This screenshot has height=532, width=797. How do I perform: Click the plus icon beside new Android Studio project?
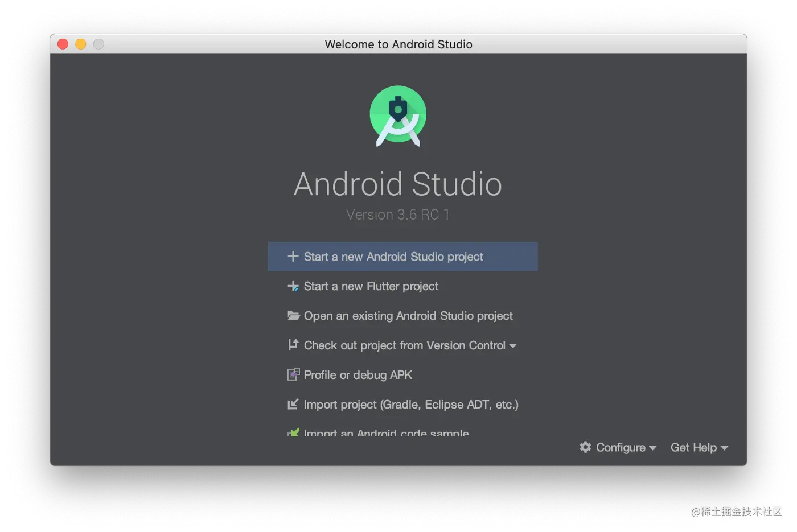[293, 257]
